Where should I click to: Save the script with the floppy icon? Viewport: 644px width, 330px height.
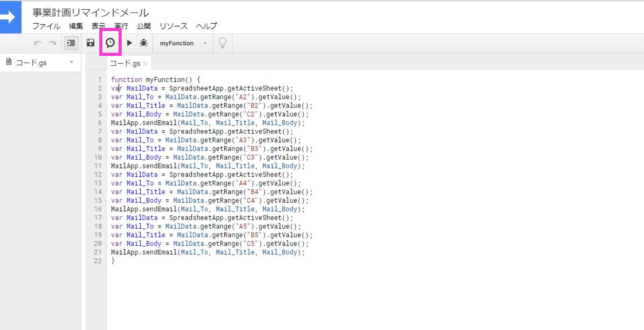coord(90,43)
